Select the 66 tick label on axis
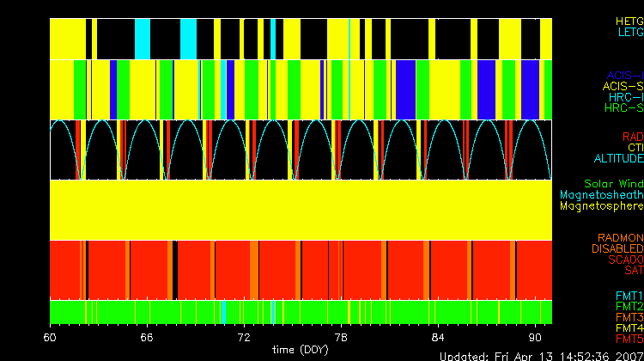 [x=147, y=335]
